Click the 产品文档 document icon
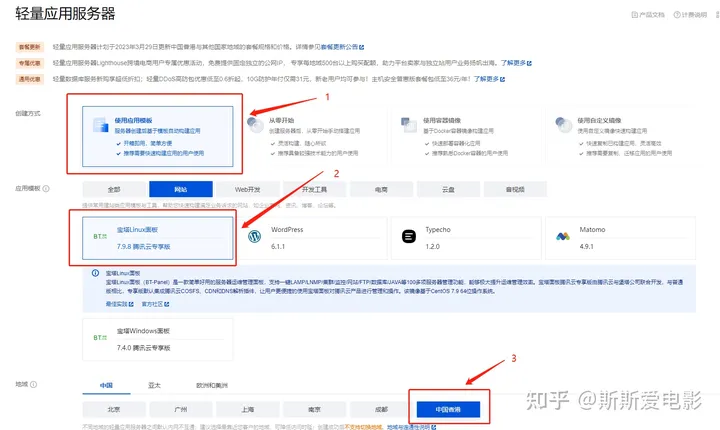This screenshot has height=430, width=720. tap(635, 15)
